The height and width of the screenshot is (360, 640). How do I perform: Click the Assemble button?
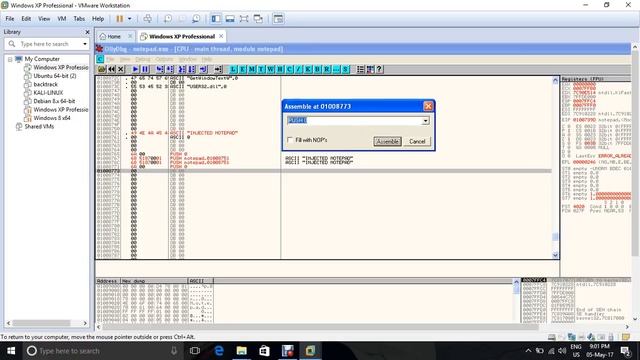[x=387, y=141]
